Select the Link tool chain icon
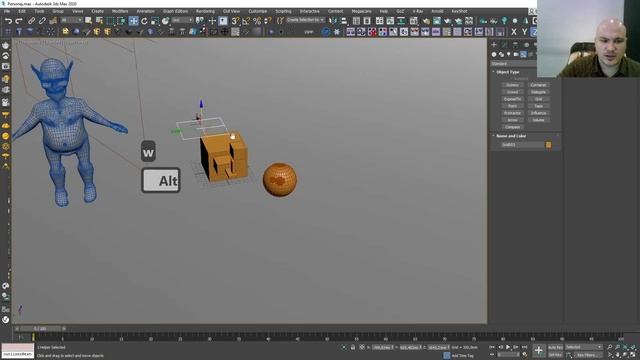The image size is (640, 360). [31, 21]
